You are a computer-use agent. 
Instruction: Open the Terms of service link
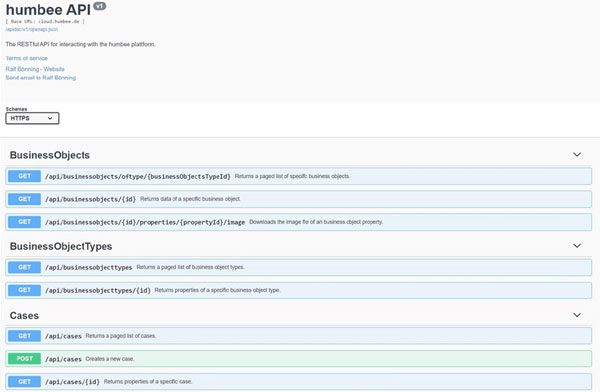tap(27, 58)
